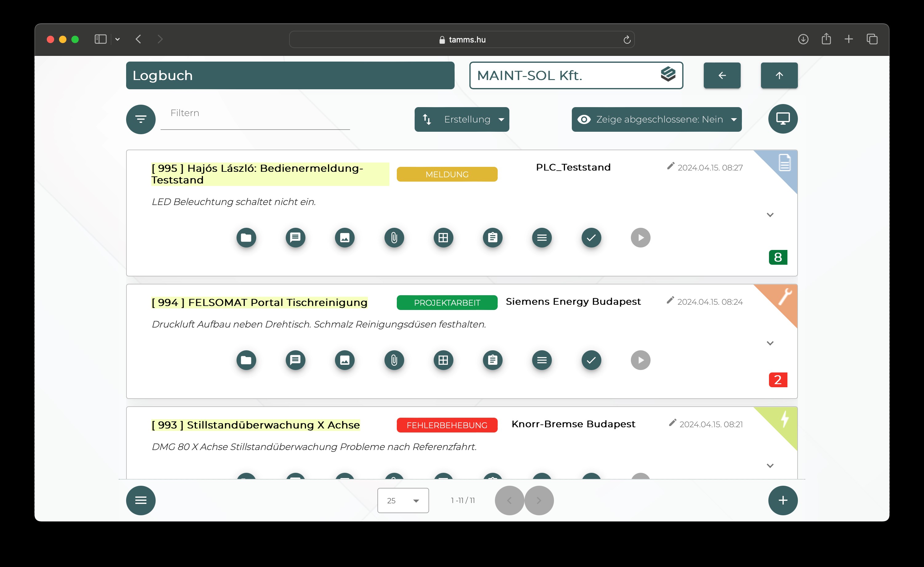Viewport: 924px width, 567px height.
Task: Open entry 993 Stillstandüberwachung X Achse
Action: tap(255, 425)
